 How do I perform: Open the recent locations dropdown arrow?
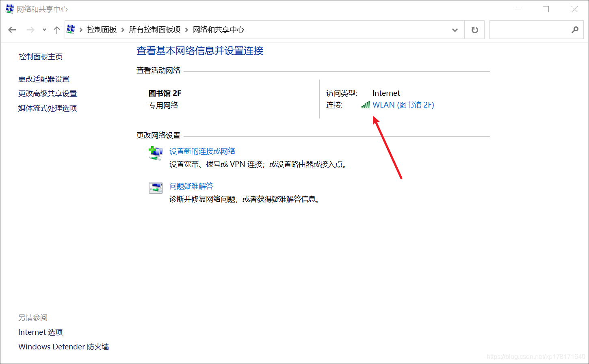click(x=44, y=30)
